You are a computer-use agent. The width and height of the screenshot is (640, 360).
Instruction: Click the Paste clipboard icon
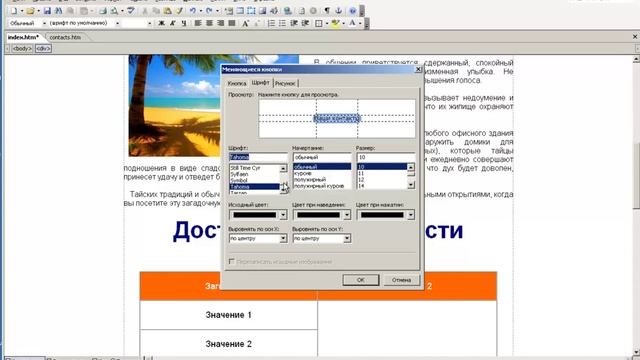(167, 11)
